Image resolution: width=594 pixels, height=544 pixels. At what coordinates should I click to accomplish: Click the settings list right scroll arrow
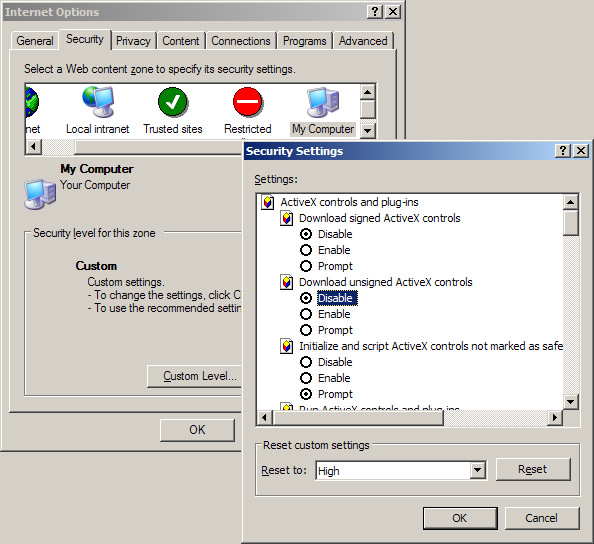(555, 417)
